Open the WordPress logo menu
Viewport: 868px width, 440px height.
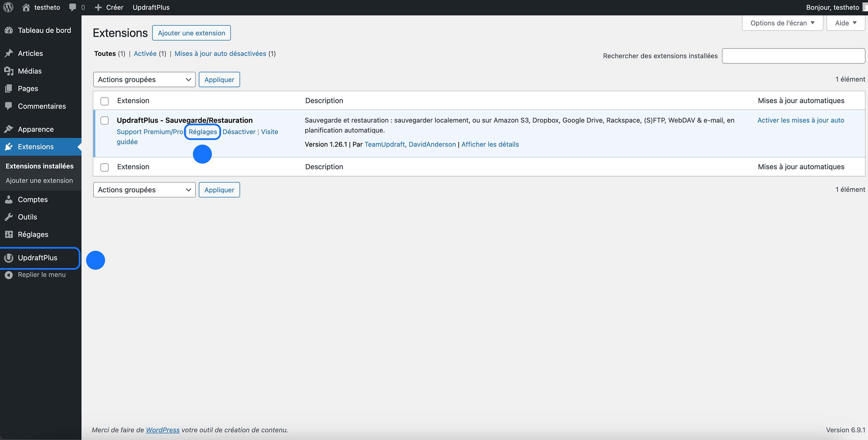(8, 7)
